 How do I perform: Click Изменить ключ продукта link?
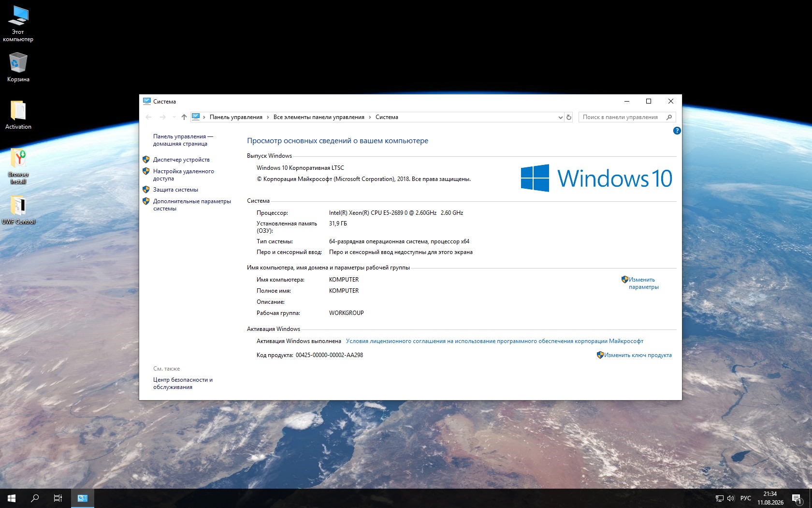[x=638, y=355]
